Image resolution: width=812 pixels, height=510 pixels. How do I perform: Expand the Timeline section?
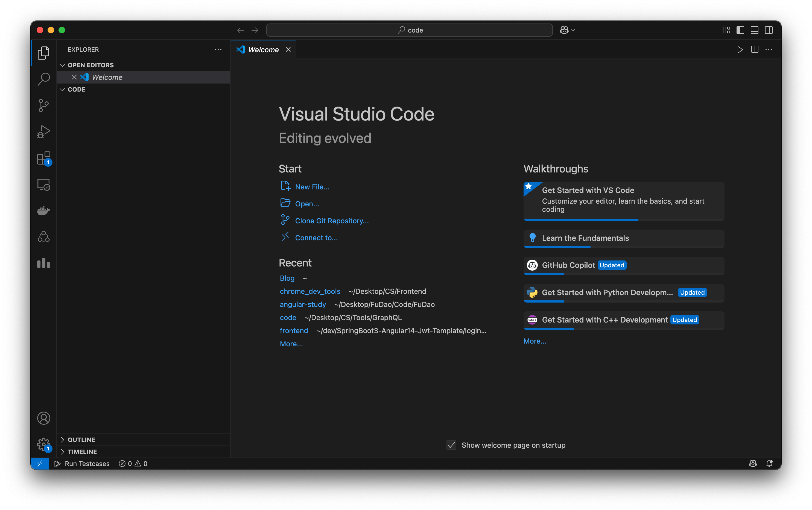click(x=82, y=452)
